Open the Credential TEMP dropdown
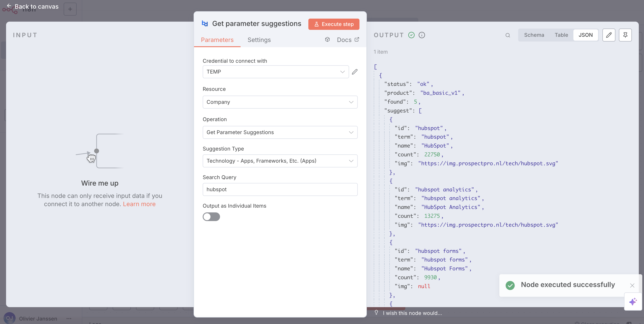The image size is (644, 324). (x=276, y=72)
